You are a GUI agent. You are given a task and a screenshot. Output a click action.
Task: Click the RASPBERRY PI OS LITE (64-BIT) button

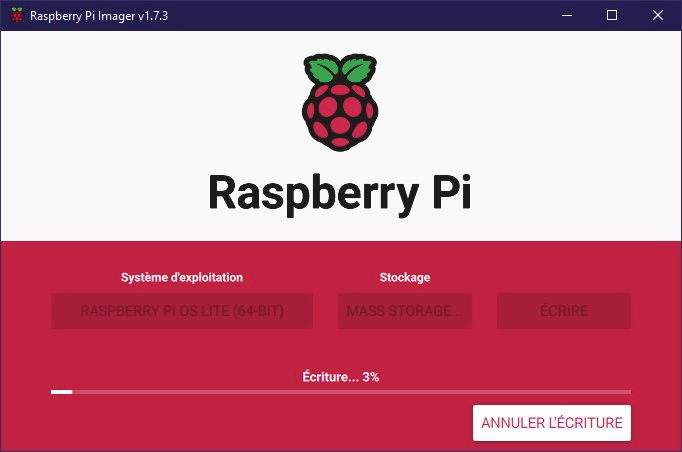coord(182,311)
